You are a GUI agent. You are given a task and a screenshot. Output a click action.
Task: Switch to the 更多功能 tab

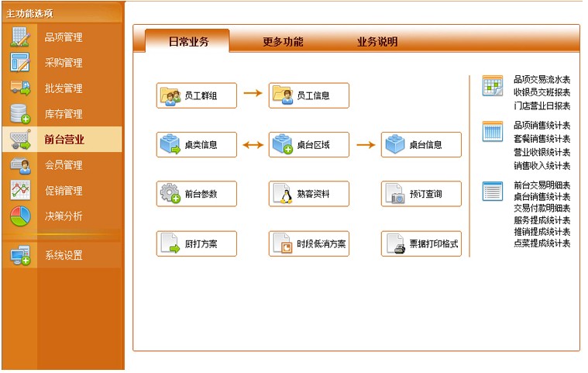click(283, 41)
